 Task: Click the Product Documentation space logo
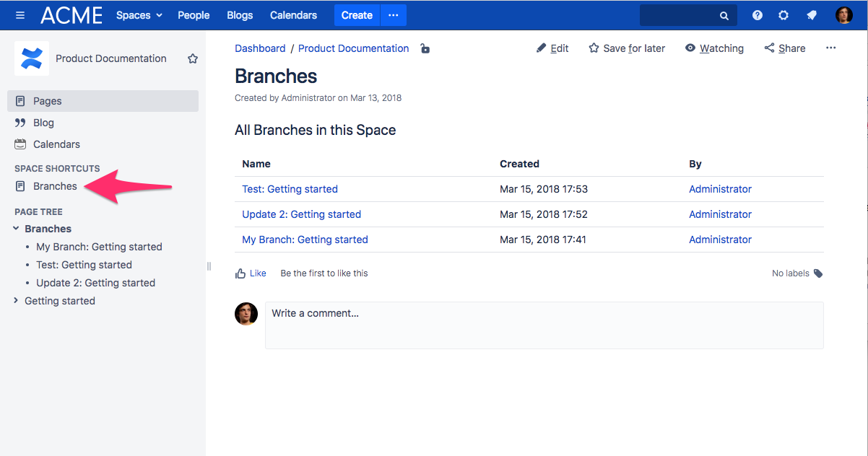[32, 58]
